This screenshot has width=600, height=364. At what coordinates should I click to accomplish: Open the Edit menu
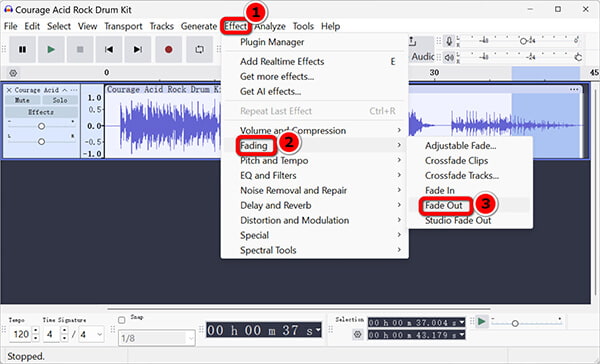click(x=32, y=26)
